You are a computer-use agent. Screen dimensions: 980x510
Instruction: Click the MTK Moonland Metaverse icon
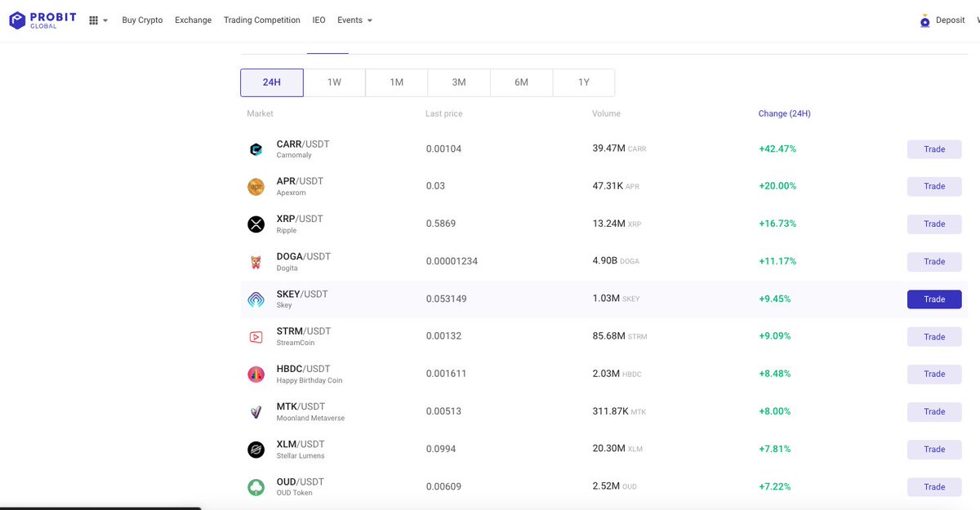tap(256, 412)
